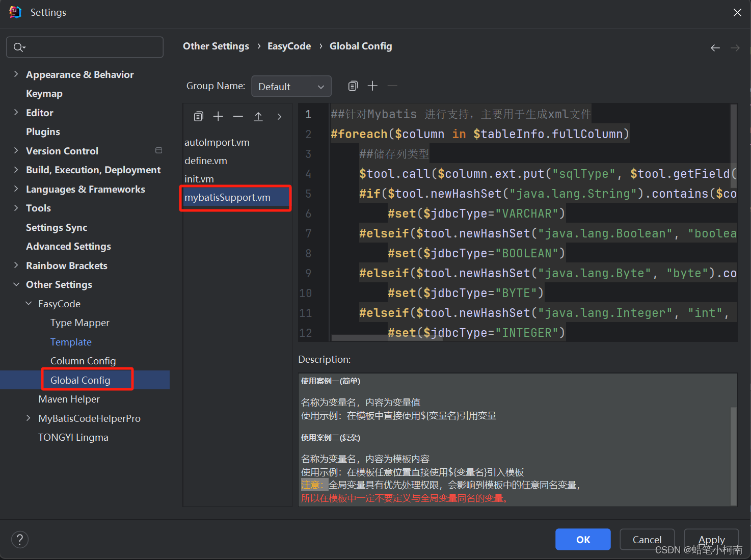Select the autoImport.vm file
Screen dimensions: 751x560
point(217,142)
